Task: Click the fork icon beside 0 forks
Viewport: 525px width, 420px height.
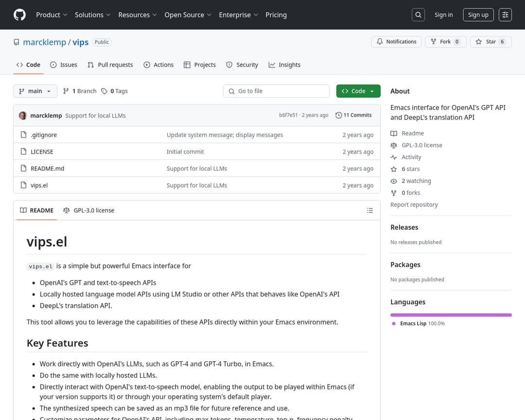Action: 394,193
